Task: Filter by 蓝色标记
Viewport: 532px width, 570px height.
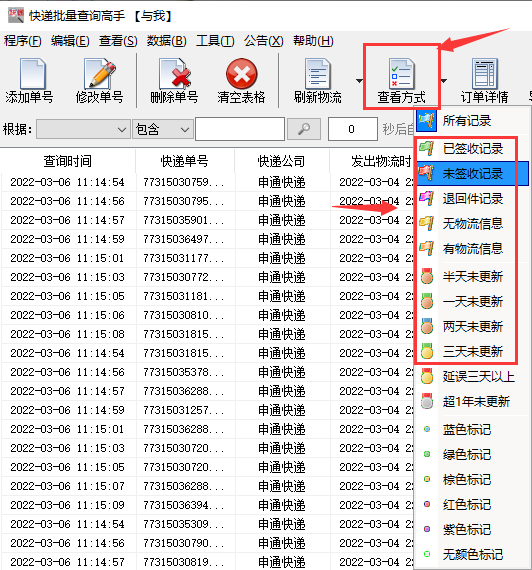Action: 473,429
